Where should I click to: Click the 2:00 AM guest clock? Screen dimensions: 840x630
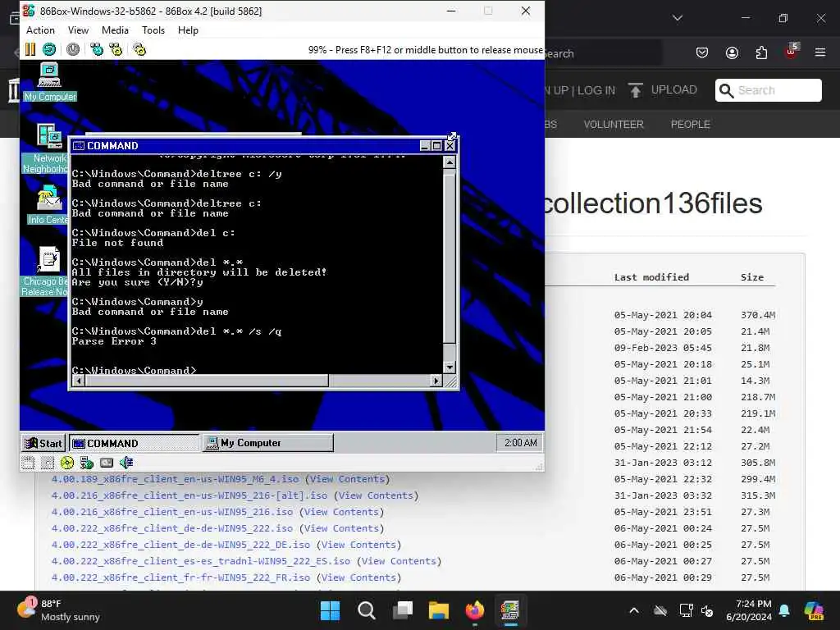520,443
